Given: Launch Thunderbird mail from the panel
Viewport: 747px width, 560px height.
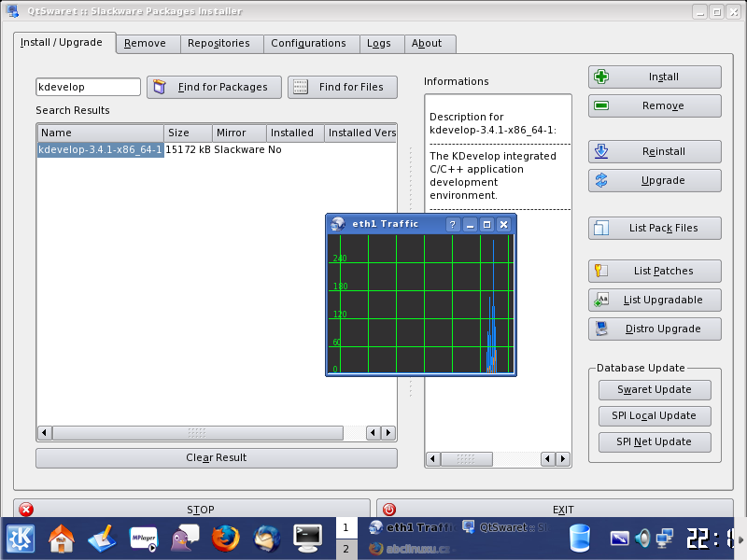Looking at the screenshot, I should point(266,539).
